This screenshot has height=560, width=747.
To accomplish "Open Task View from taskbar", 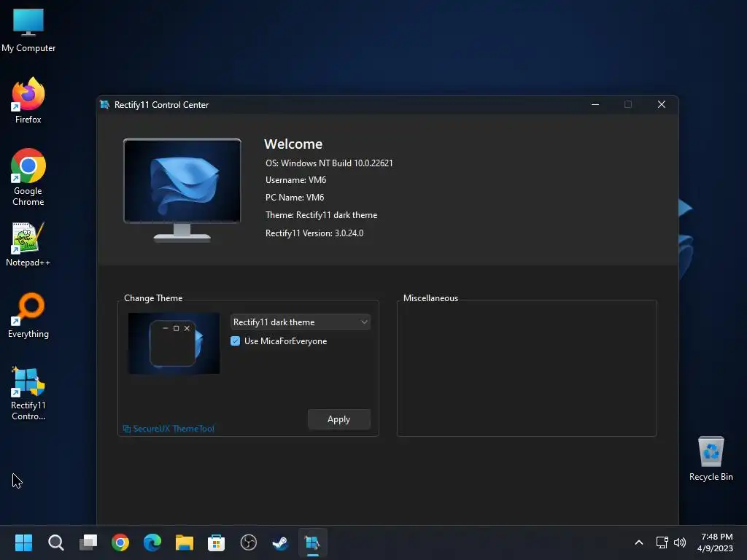I will coord(88,542).
